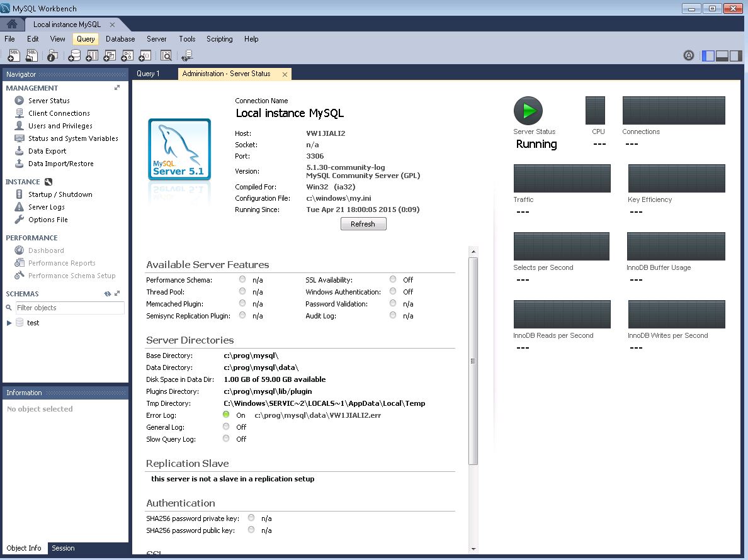Open the preferences gear icon in the toolbar
The width and height of the screenshot is (748, 560).
[688, 56]
